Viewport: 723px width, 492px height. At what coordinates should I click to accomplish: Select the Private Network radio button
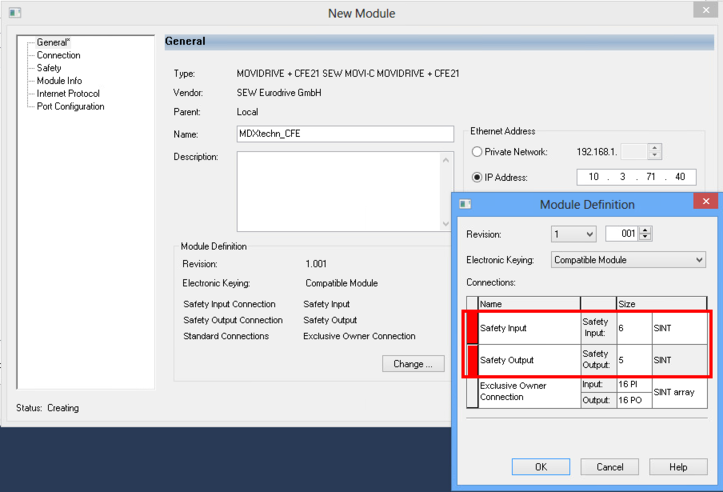click(477, 152)
